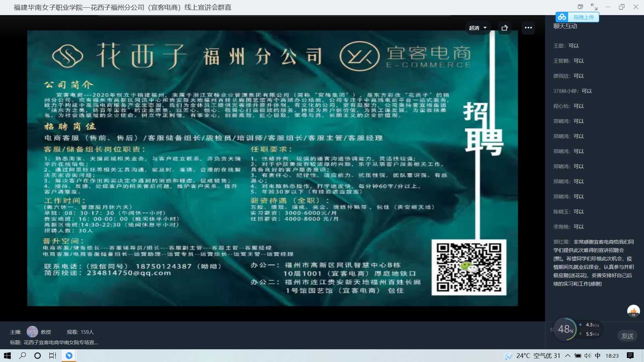This screenshot has width=644, height=362.
Task: Click the 发送 send button
Action: point(627,336)
